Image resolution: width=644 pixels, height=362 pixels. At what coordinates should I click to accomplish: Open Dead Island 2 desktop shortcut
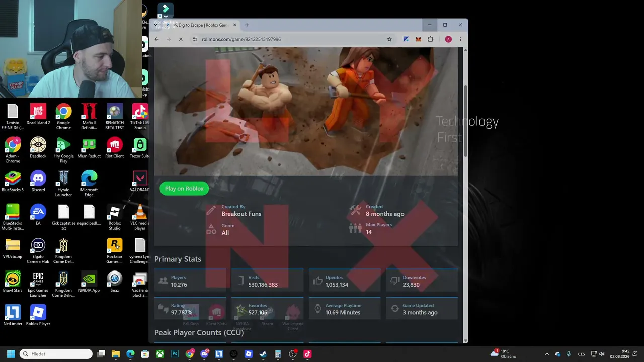pyautogui.click(x=38, y=115)
